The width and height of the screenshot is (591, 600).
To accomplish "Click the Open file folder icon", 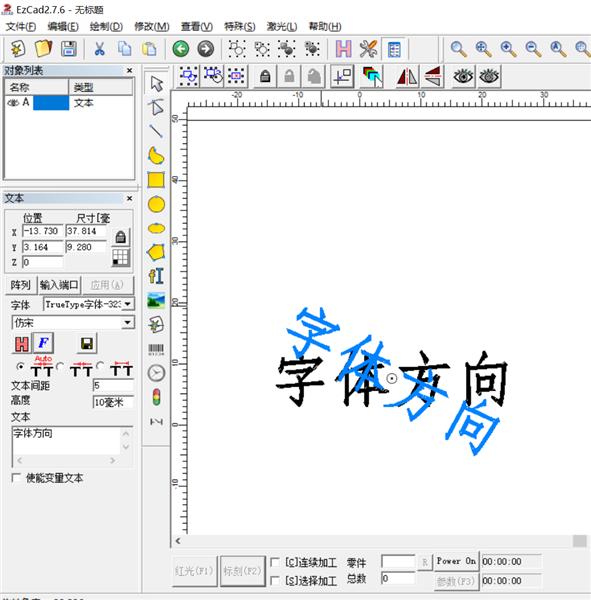I will [x=43, y=49].
